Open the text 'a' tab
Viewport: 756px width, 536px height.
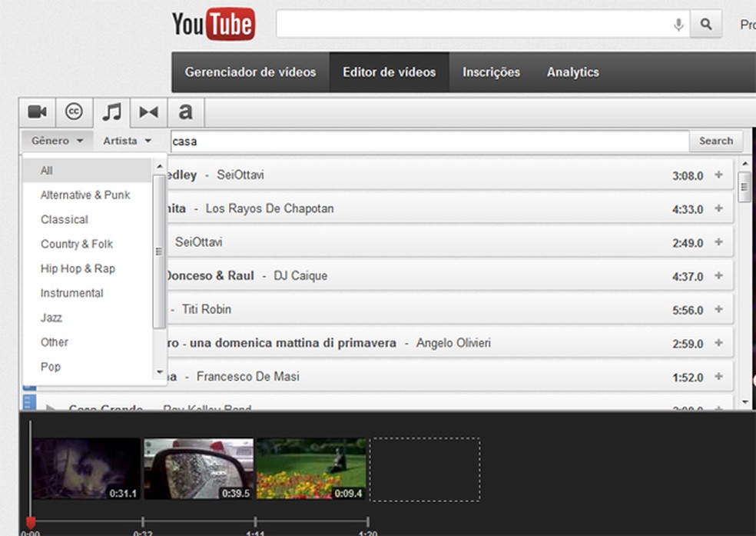tap(186, 112)
